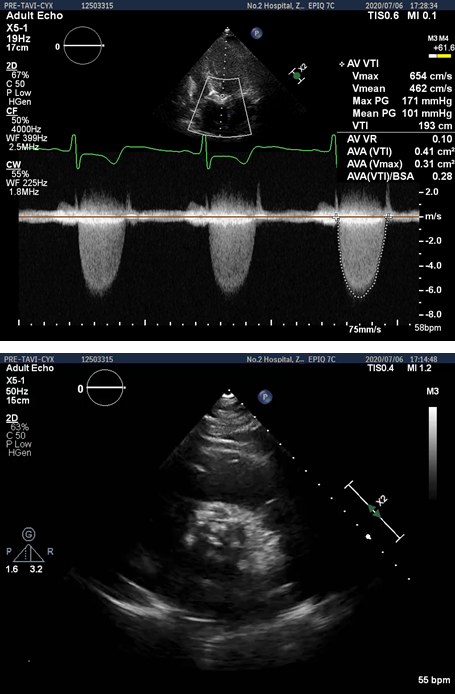Select the green X2 arrows on the depth scale
Image resolution: width=455 pixels, height=694 pixels.
coord(376,510)
